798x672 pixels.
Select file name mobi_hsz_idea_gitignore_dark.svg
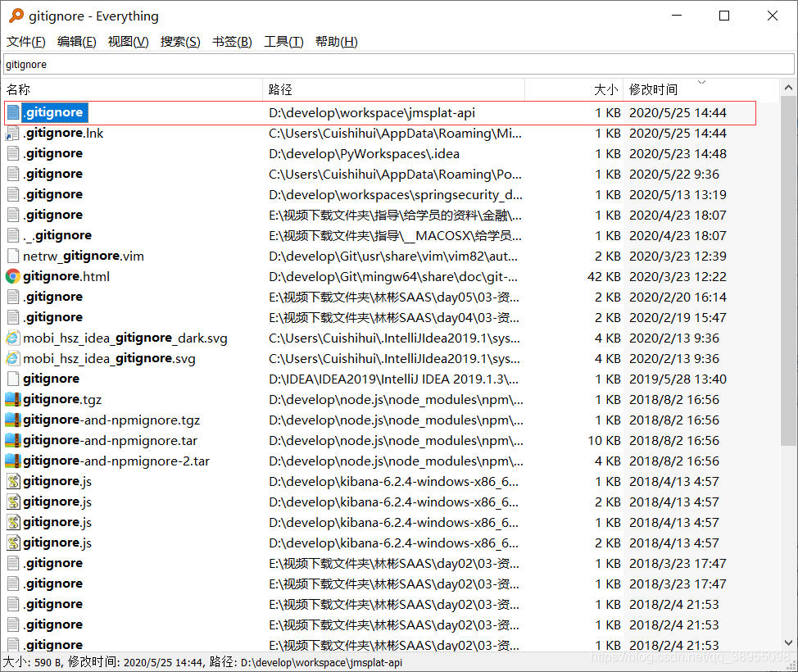125,338
